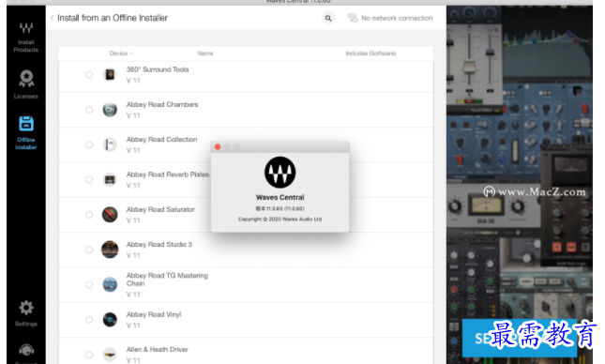
Task: Click the 360° Surround Tools name
Action: coord(158,69)
